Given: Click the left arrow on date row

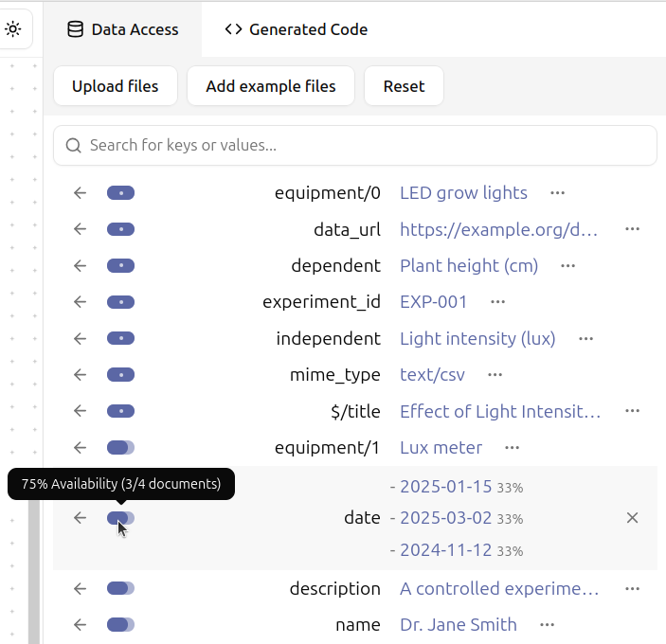Looking at the screenshot, I should tap(80, 518).
